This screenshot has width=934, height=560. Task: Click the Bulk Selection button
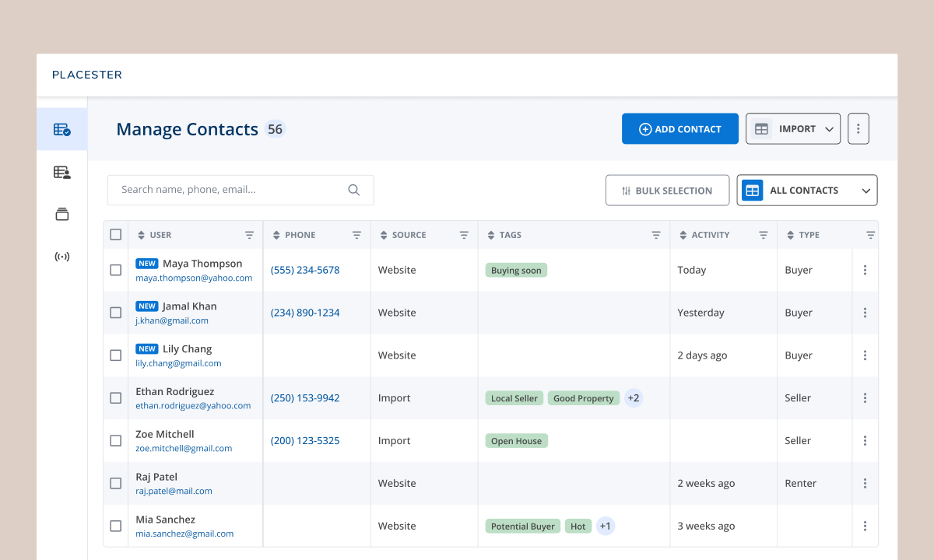(667, 191)
